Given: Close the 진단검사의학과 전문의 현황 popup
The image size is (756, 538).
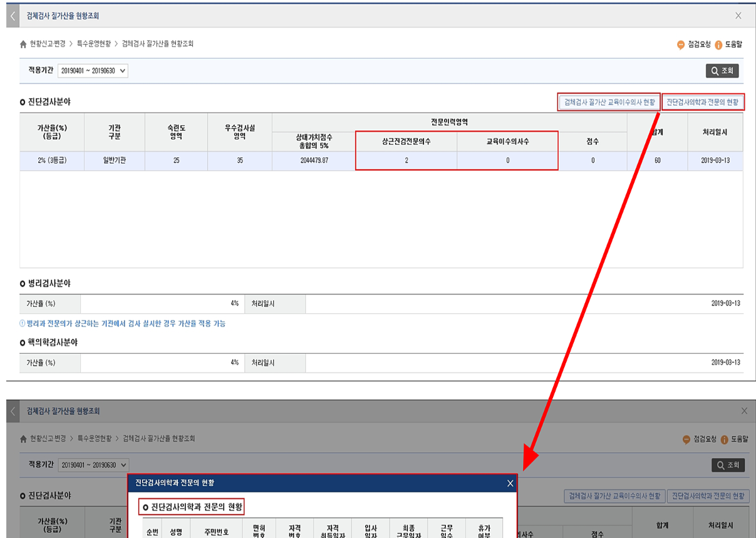Looking at the screenshot, I should (x=510, y=483).
